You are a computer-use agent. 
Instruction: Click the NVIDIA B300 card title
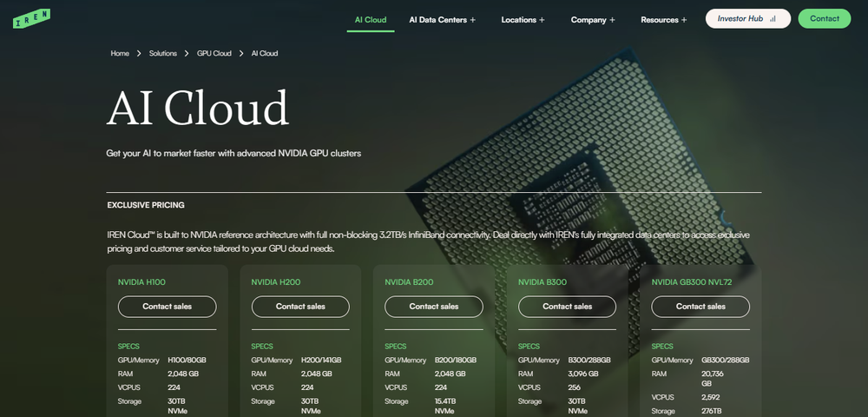[x=542, y=281]
